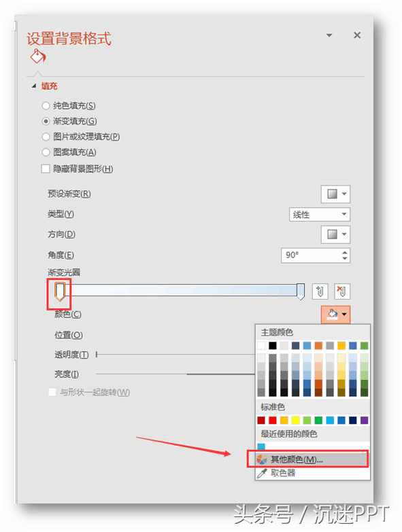Open the color fill bucket button
The image size is (402, 532).
335,314
